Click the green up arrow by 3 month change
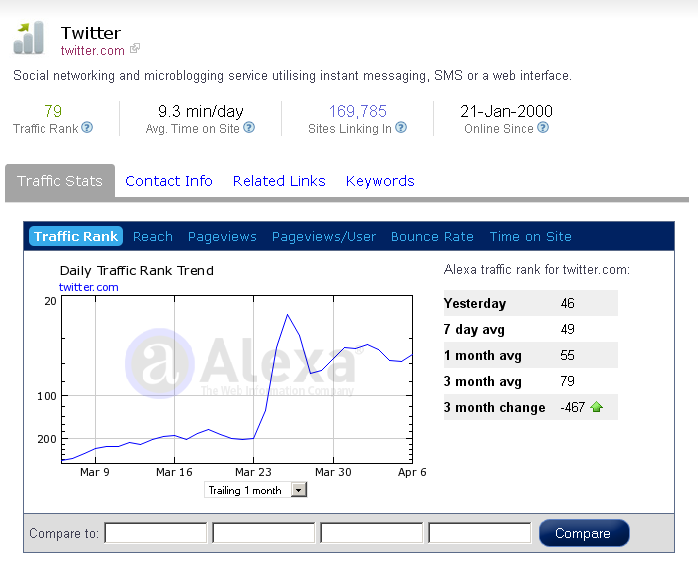The height and width of the screenshot is (566, 698). (597, 407)
